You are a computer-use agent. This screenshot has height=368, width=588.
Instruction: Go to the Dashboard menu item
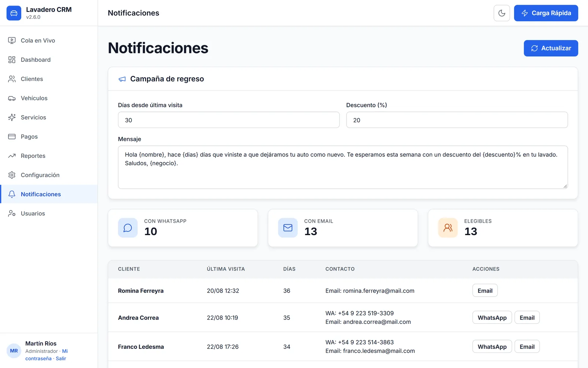(49, 60)
